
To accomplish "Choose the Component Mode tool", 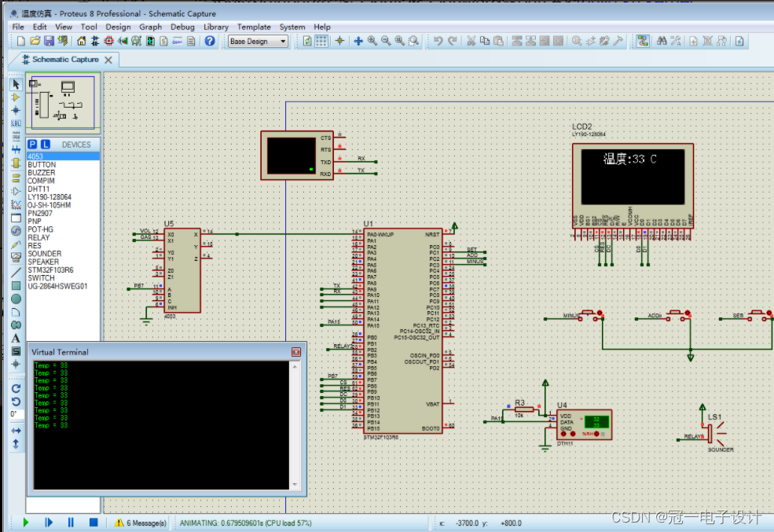I will (16, 97).
